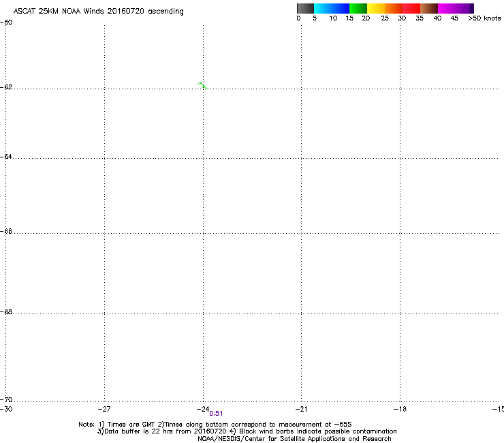Screen dimensions: 504x443
Task: Click the -27 longitude axis label
Action: tap(104, 409)
